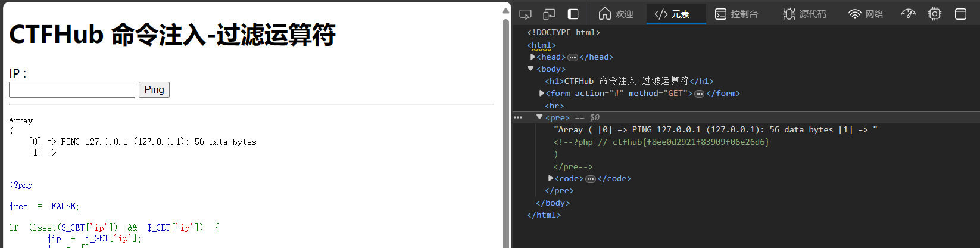The width and height of the screenshot is (980, 248).
Task: Open the Performance gauge tool
Action: tap(909, 14)
